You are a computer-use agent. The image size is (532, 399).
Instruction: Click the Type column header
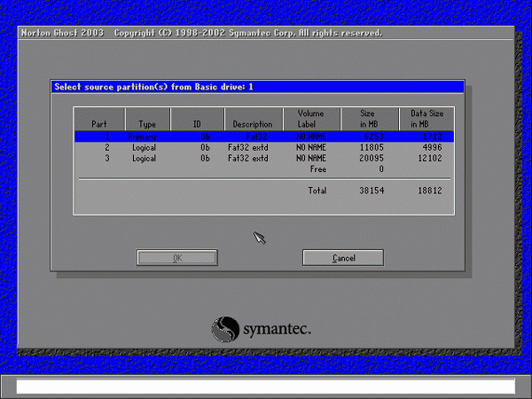pos(147,119)
